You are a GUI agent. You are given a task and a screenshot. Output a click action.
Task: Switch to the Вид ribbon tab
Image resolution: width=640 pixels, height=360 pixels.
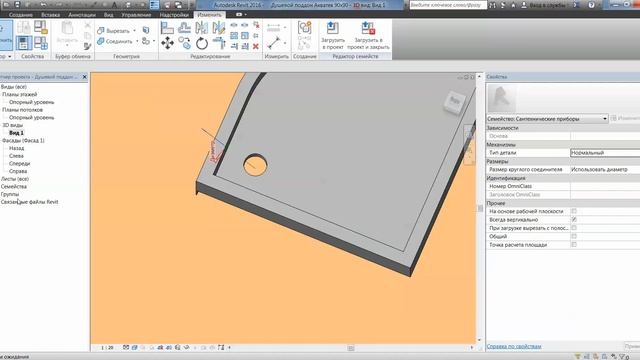pos(108,15)
